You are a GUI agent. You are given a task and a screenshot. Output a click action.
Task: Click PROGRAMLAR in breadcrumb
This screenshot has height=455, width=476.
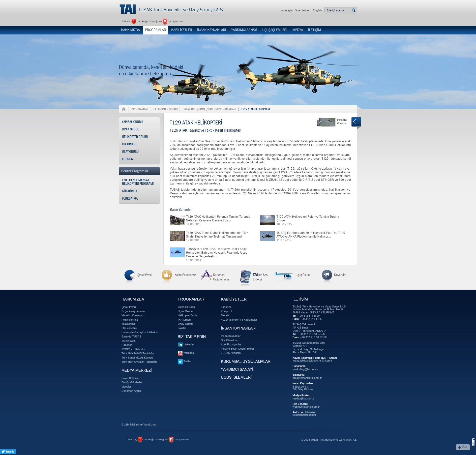click(140, 109)
